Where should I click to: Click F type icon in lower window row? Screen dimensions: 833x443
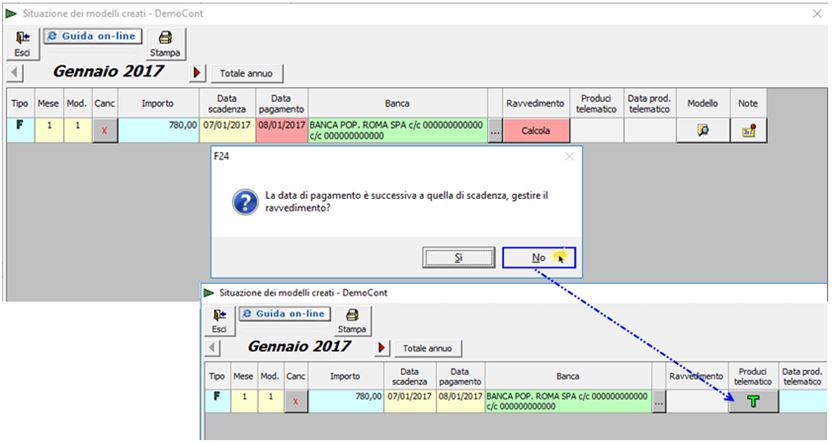point(217,396)
